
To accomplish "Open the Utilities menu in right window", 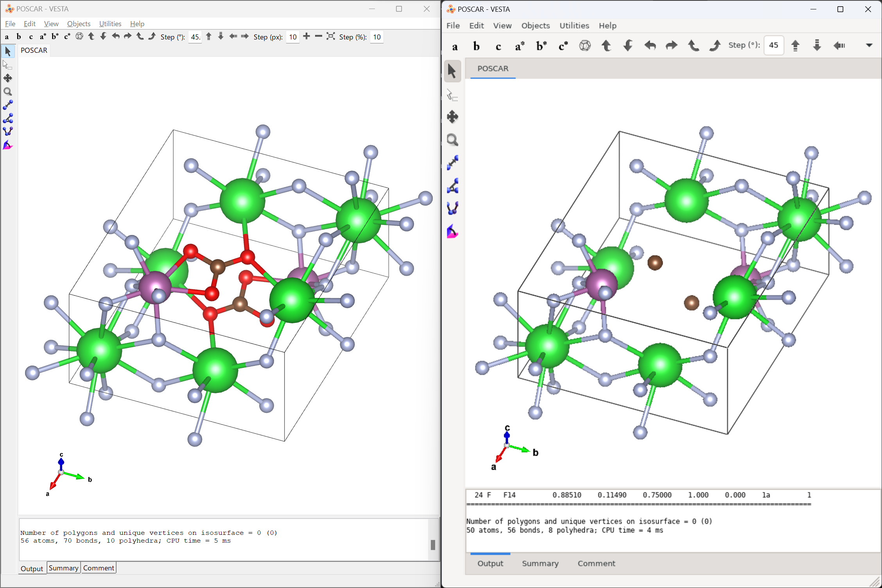I will (x=574, y=26).
